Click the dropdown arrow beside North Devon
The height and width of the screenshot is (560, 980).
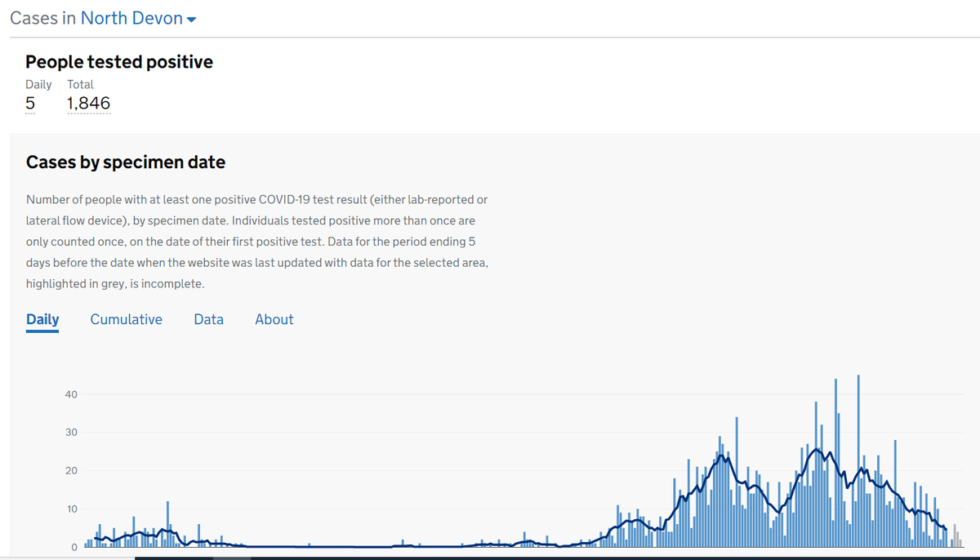192,20
